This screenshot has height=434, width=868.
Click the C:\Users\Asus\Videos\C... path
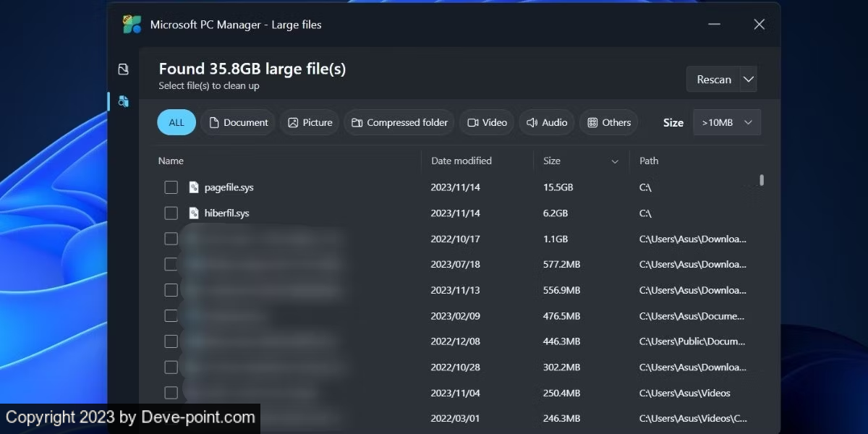pos(693,419)
